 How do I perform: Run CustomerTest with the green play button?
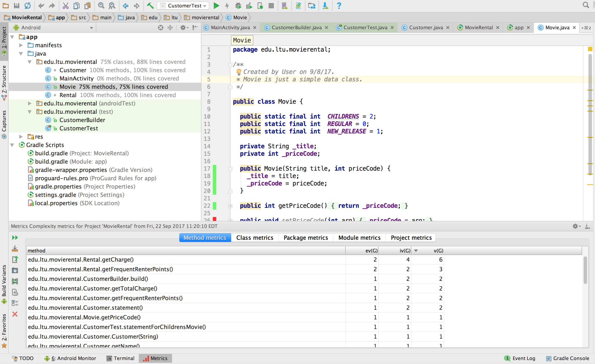click(216, 6)
